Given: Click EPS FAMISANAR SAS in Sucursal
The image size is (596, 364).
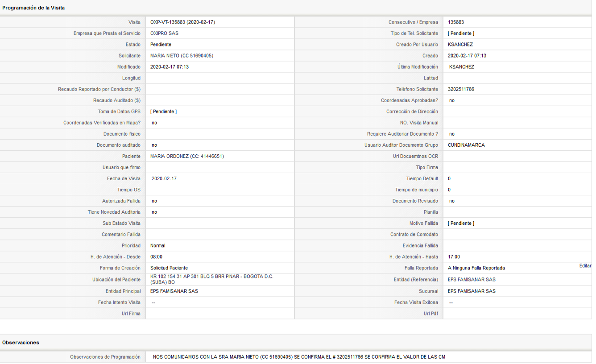Looking at the screenshot, I should 472,291.
